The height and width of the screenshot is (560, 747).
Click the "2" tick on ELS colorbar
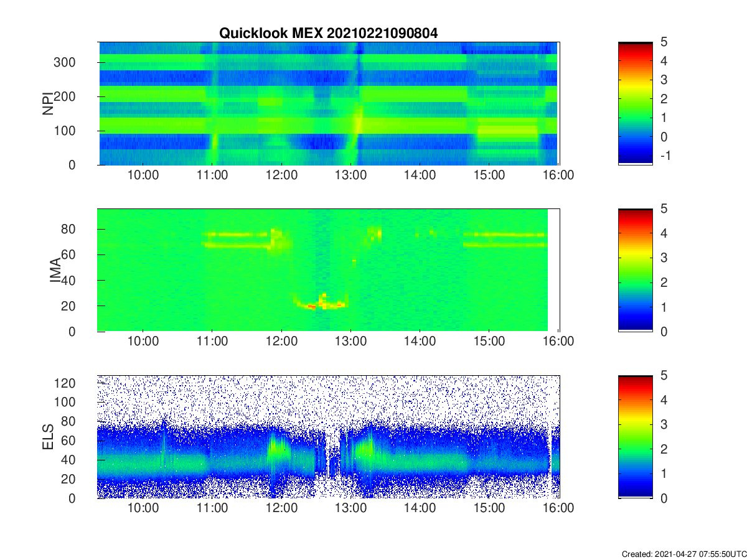(664, 449)
